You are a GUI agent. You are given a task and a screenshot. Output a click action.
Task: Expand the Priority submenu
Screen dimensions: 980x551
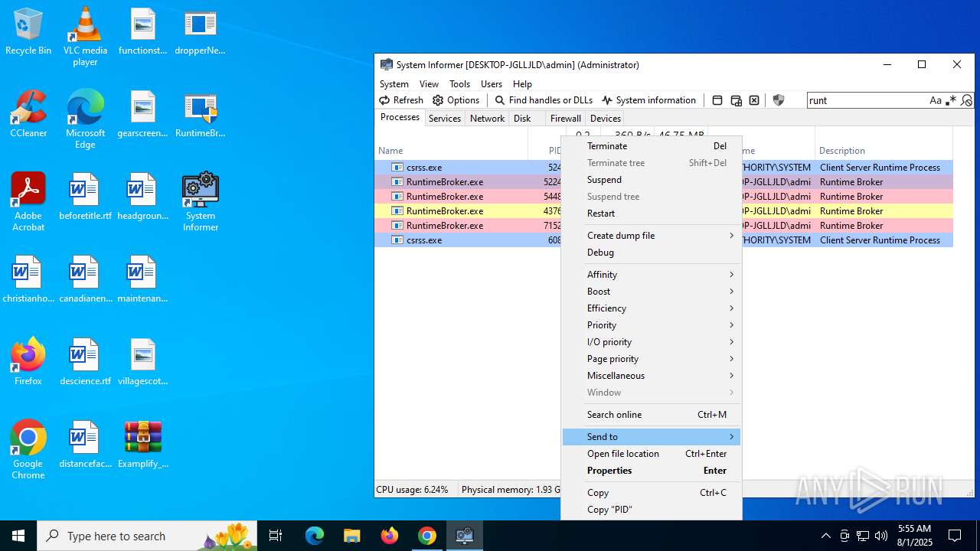(x=652, y=325)
